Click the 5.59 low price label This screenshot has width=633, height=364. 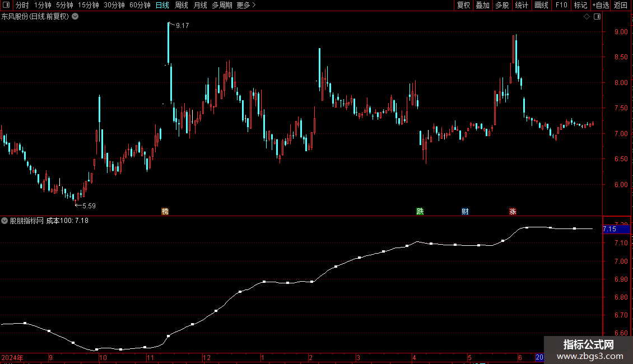pyautogui.click(x=89, y=206)
